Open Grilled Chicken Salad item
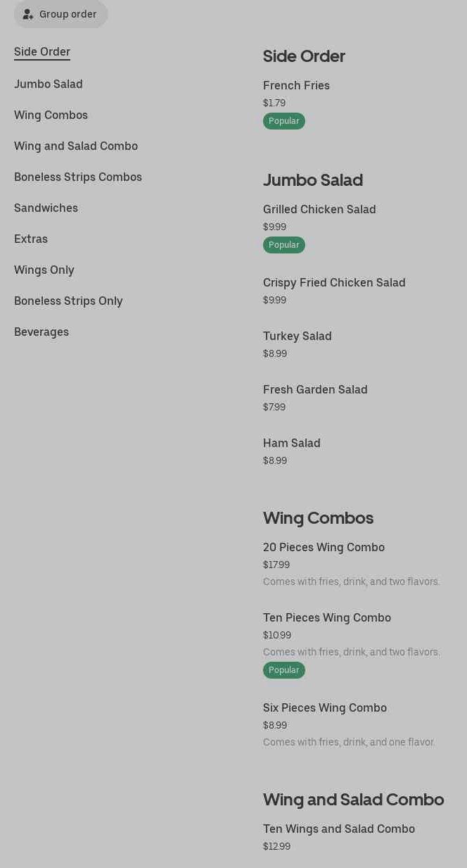The image size is (467, 868). [319, 210]
